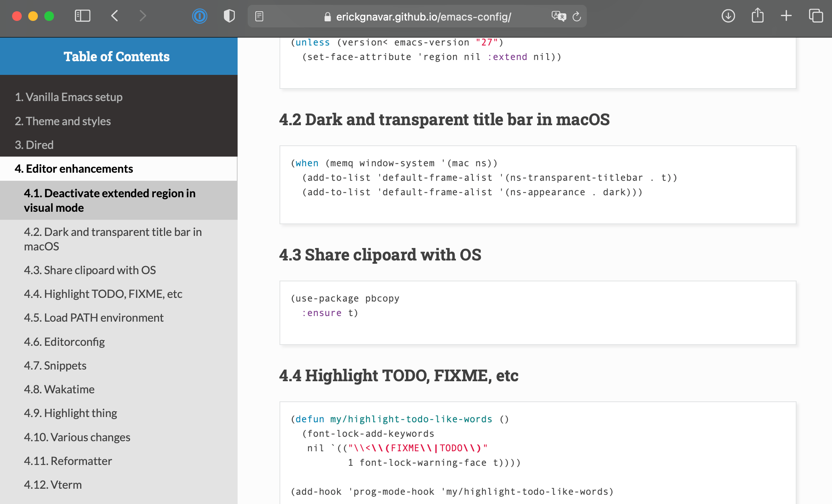Go to Highlight TODO, FIXME, etc link
The image size is (832, 504).
pyautogui.click(x=103, y=294)
